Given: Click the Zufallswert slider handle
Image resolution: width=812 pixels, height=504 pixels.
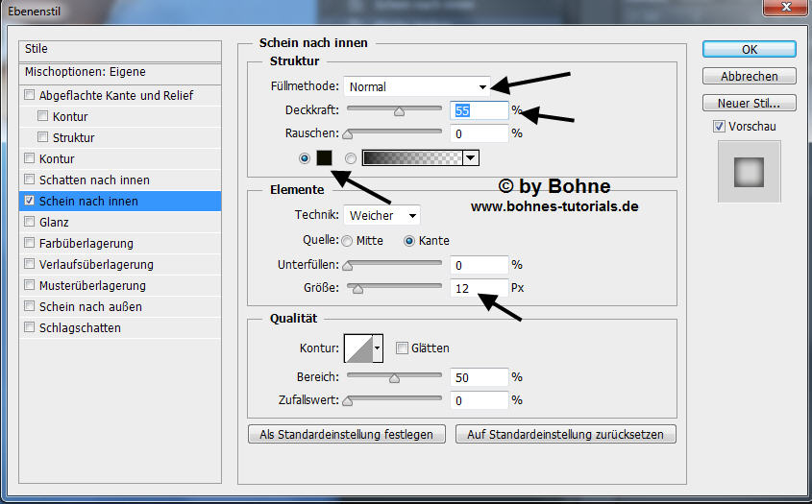Looking at the screenshot, I should tap(348, 401).
